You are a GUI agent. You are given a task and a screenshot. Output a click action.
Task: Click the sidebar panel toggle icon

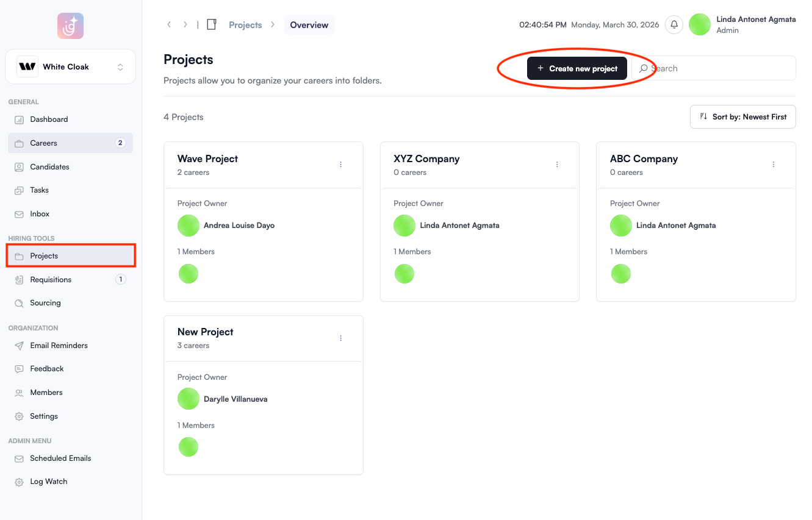(212, 25)
